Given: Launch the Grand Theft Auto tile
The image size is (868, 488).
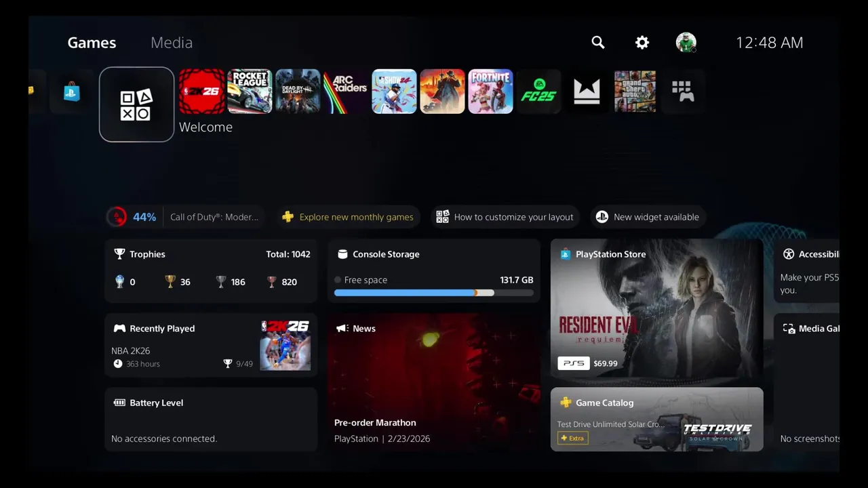Looking at the screenshot, I should tap(635, 91).
